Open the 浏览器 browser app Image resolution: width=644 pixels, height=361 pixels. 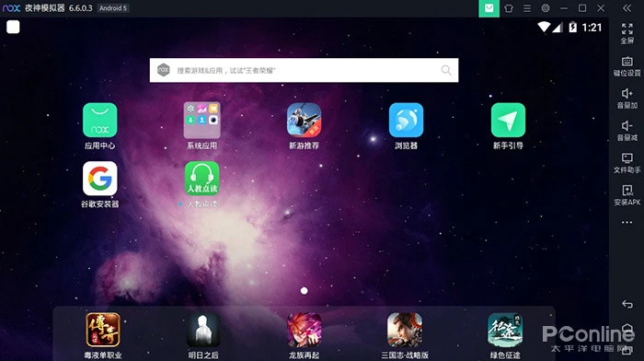[x=406, y=120]
